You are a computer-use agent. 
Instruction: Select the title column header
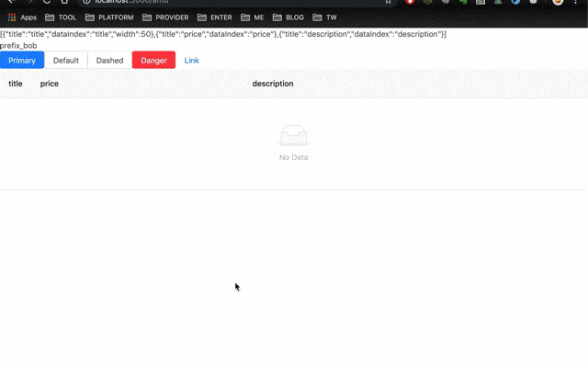point(16,84)
